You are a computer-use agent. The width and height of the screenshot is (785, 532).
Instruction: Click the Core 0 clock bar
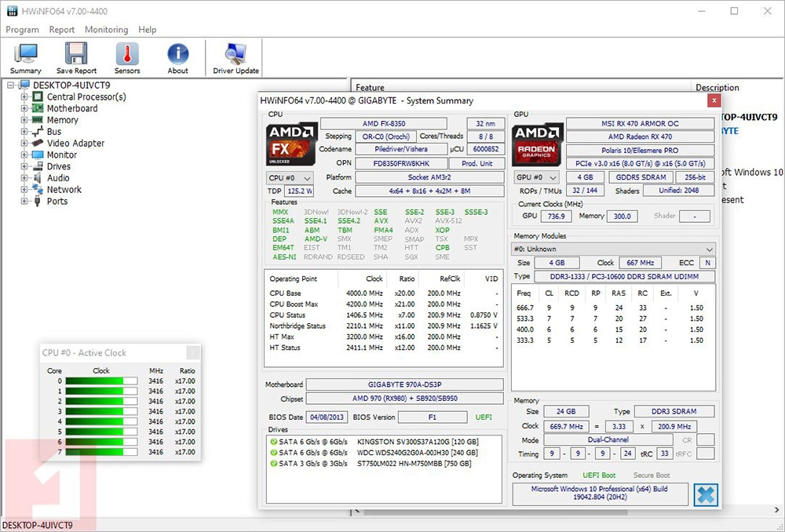101,381
